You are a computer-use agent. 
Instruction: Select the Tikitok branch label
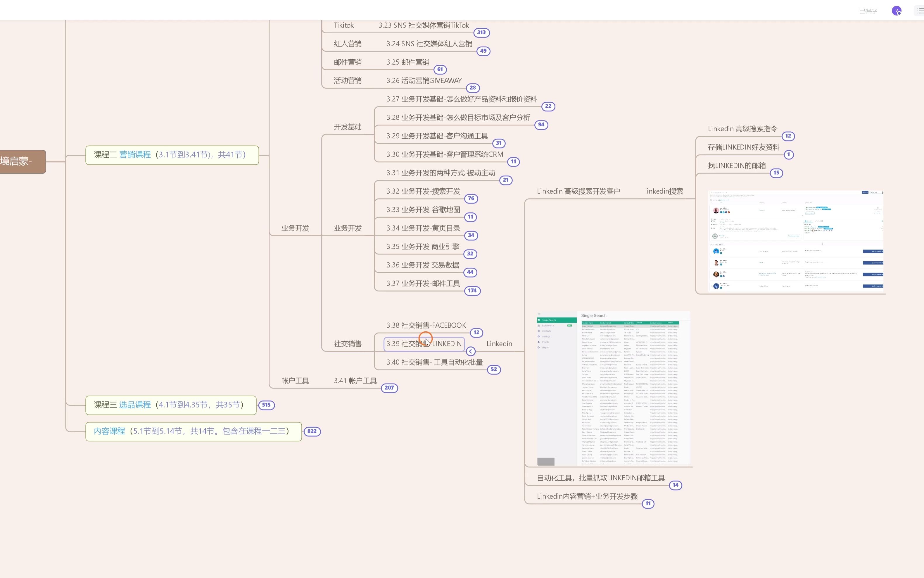click(x=344, y=26)
